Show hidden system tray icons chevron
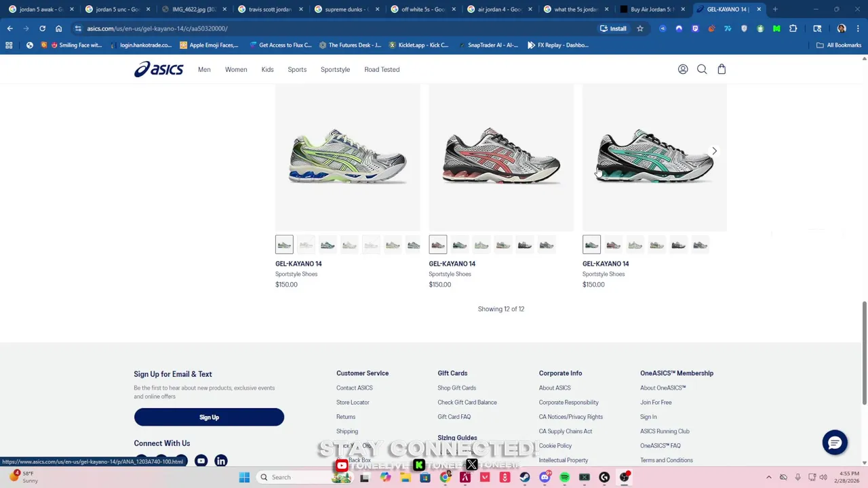This screenshot has width=868, height=488. tap(768, 477)
